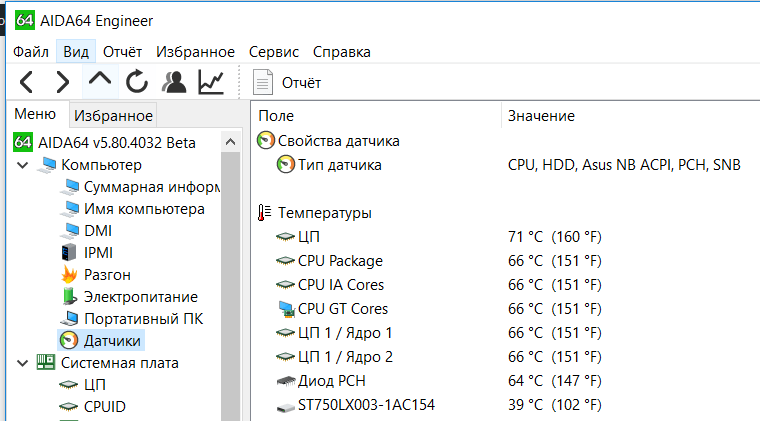Open the Справка menu
The width and height of the screenshot is (760, 421).
[x=342, y=52]
